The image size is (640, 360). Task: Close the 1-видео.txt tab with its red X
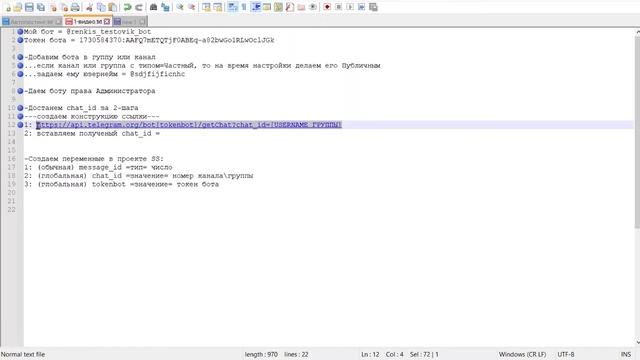107,22
